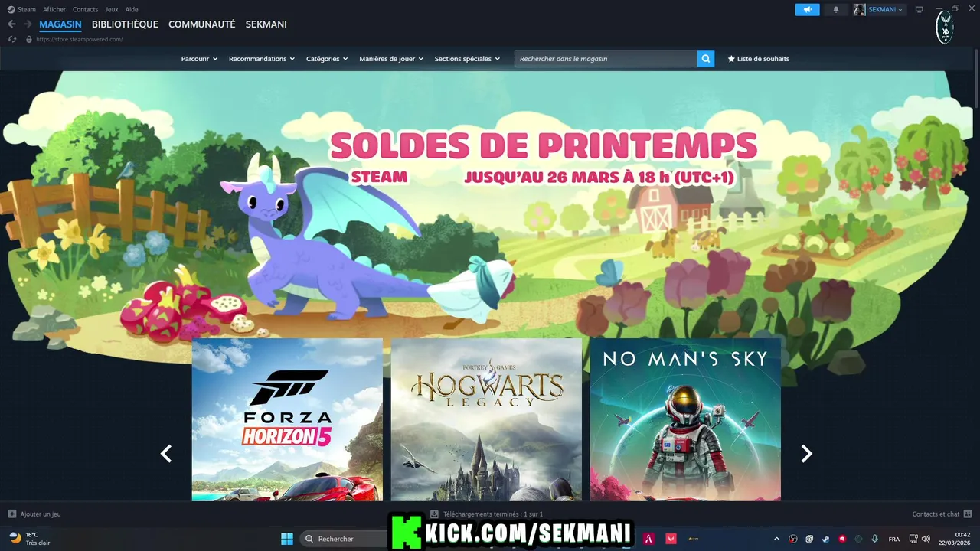
Task: Click the padlock icon beside the URL
Action: [x=29, y=39]
